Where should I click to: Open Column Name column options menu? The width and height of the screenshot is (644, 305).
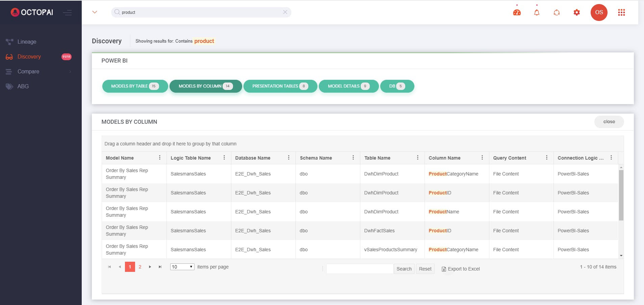click(x=482, y=158)
